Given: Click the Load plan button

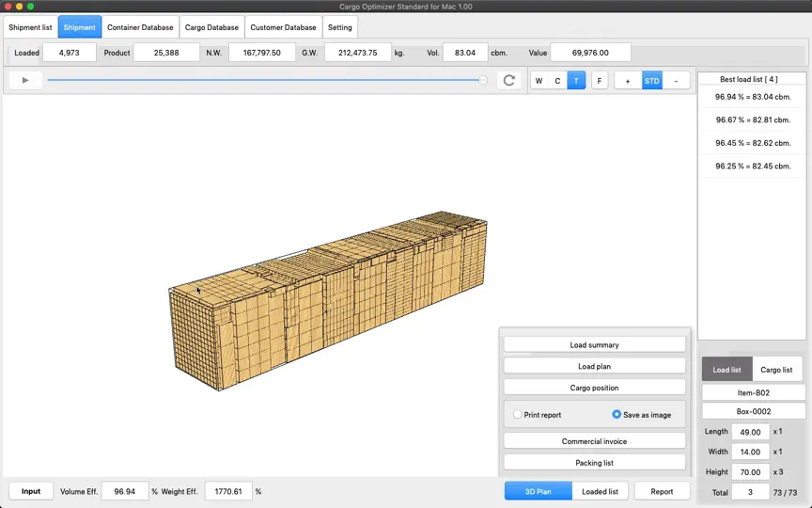Looking at the screenshot, I should coord(595,366).
